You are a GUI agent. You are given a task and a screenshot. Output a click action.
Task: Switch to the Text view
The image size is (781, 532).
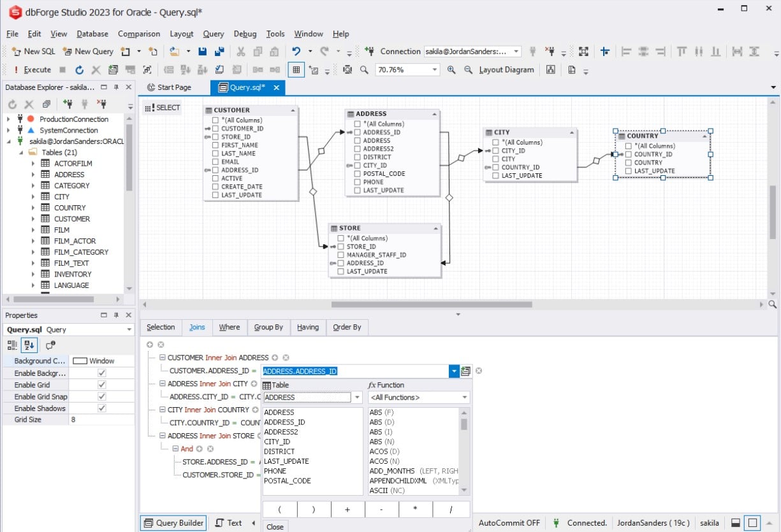click(x=229, y=523)
